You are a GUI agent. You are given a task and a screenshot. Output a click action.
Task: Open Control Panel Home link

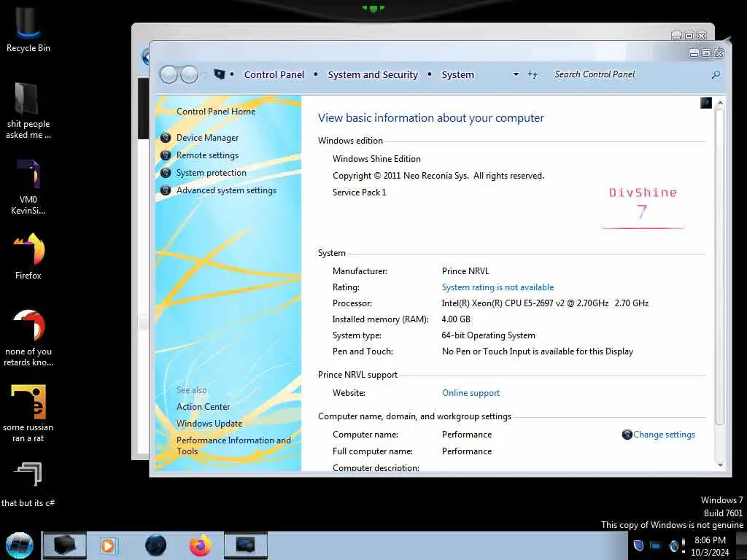tap(216, 112)
